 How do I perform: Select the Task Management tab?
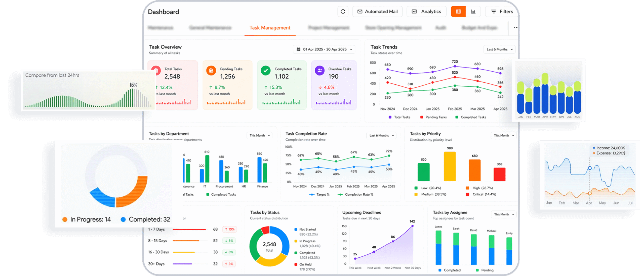tap(270, 28)
